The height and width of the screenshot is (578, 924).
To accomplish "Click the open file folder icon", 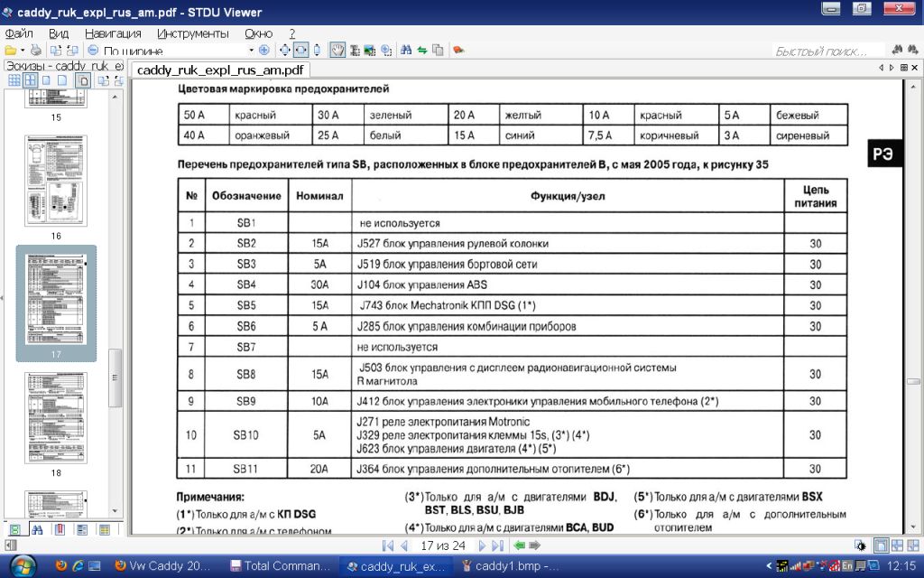I will pyautogui.click(x=11, y=51).
